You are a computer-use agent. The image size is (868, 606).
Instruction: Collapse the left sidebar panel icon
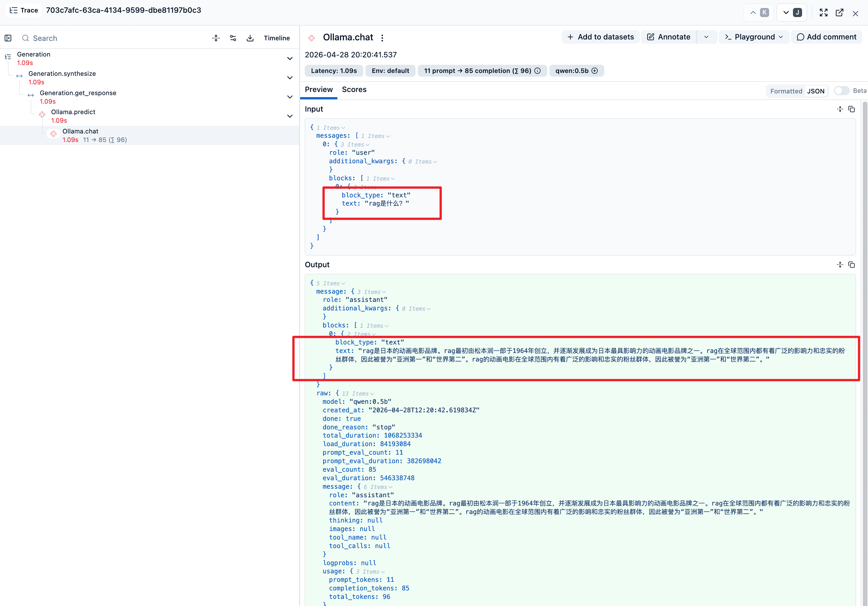click(x=8, y=38)
